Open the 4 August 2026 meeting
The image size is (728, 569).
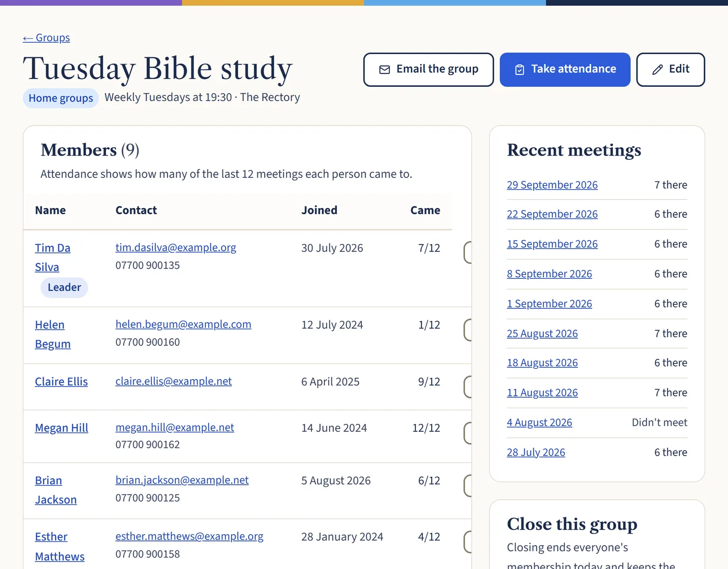[x=539, y=423]
